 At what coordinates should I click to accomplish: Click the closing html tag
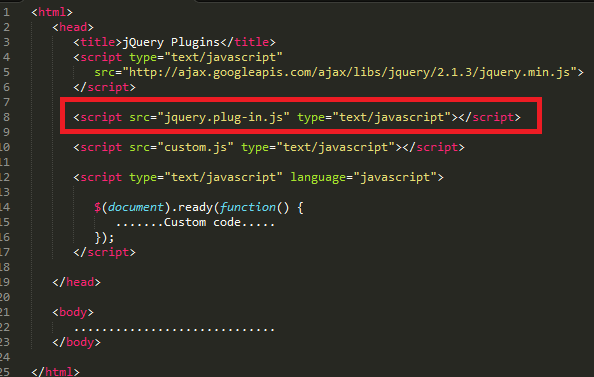click(55, 372)
